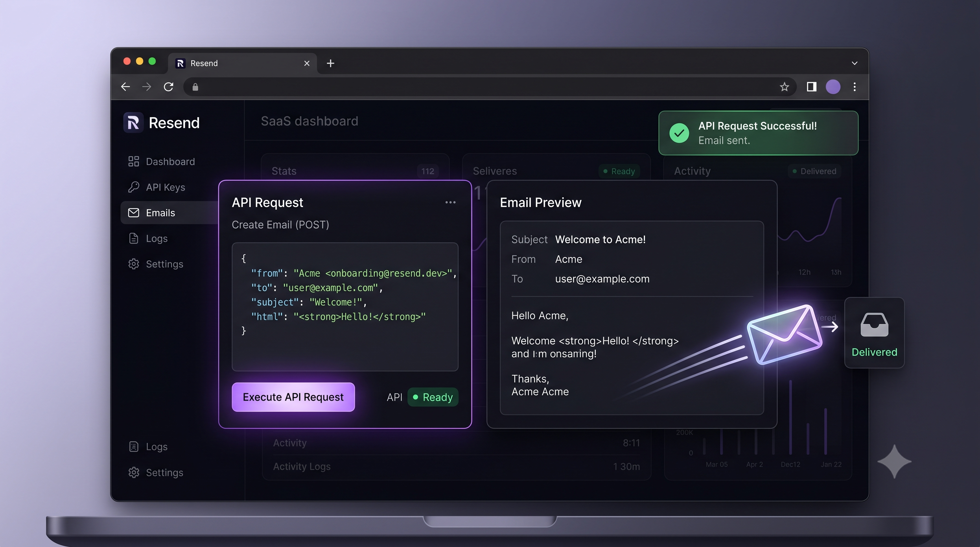Click the 'API Request Successful!' notification text
This screenshot has height=547, width=980.
point(757,126)
